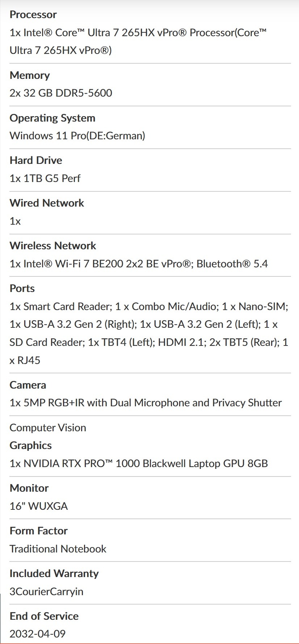Select the Windows 11 Pro value
299x644 pixels.
(77, 136)
